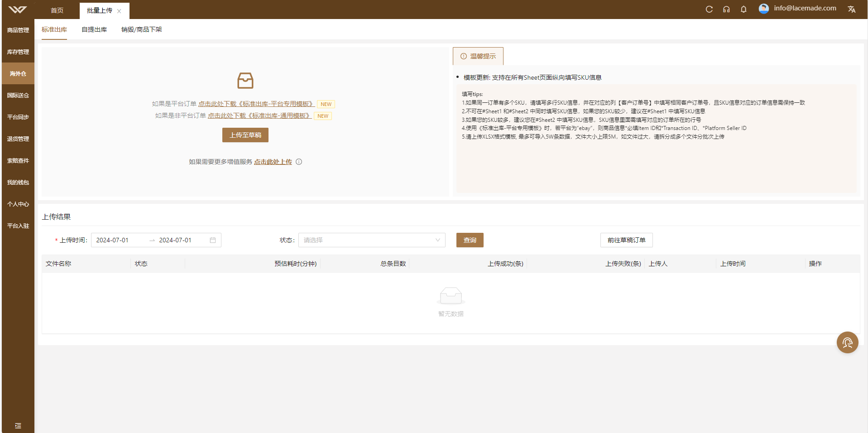The height and width of the screenshot is (433, 868).
Task: Click the inbox tray upload icon
Action: 245,81
